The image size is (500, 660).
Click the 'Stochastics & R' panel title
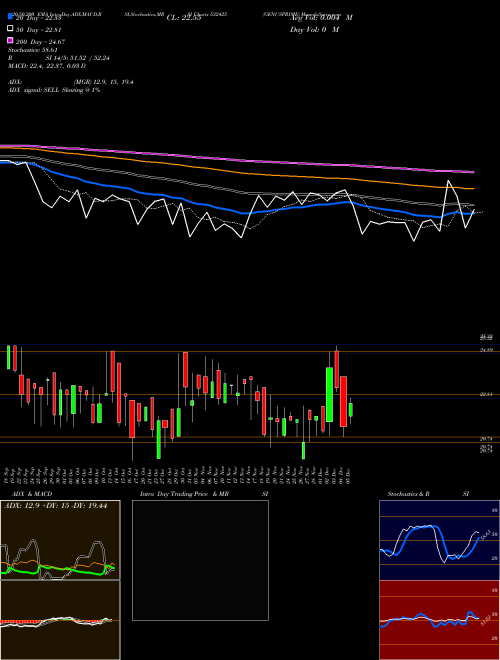tap(408, 494)
